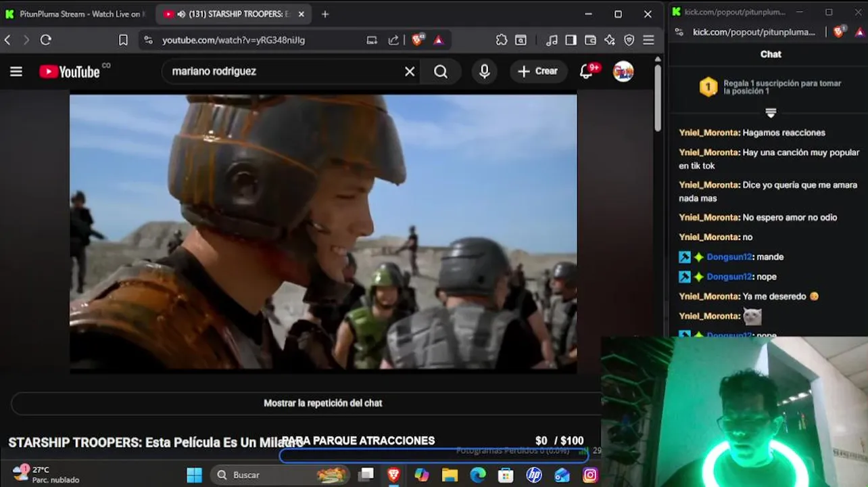Open Microsoft Edge from taskbar
The width and height of the screenshot is (868, 487).
click(x=478, y=475)
